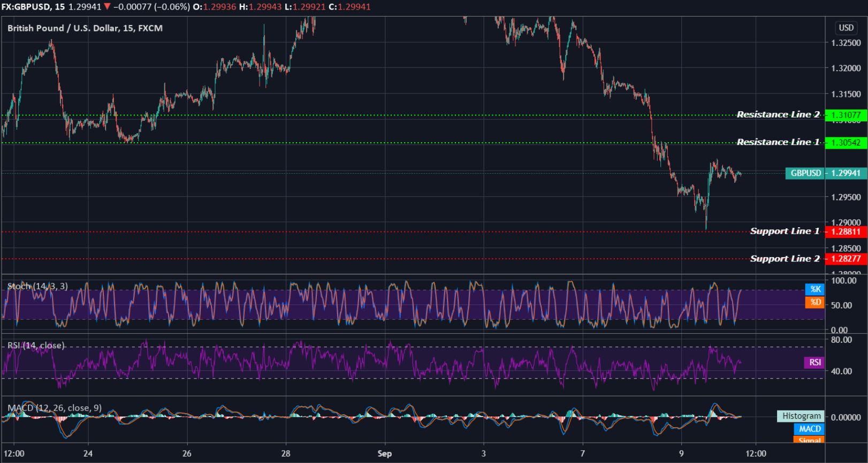868x463 pixels.
Task: Click the USD currency button
Action: coord(846,28)
